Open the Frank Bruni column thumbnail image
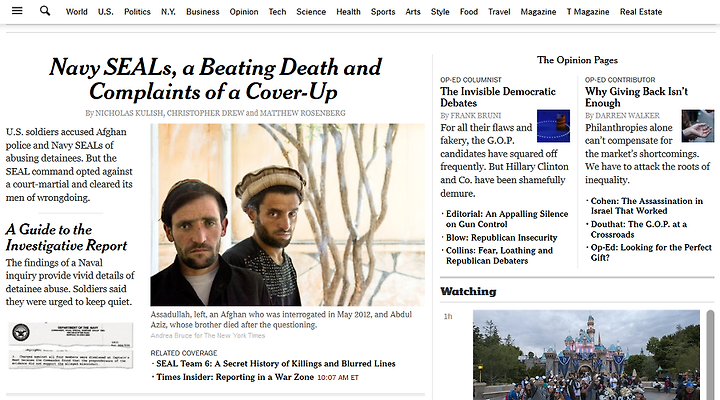720x400 pixels. (x=553, y=126)
